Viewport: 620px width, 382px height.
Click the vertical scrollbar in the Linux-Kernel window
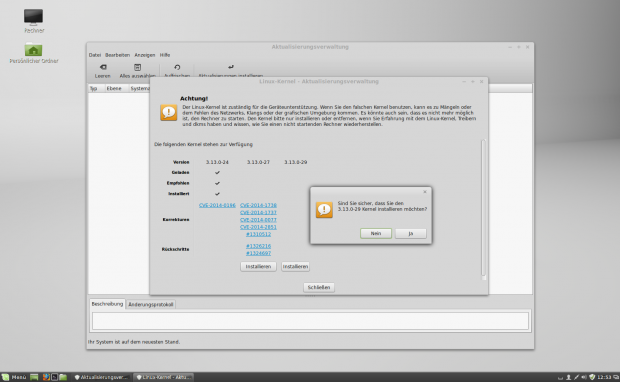pyautogui.click(x=483, y=208)
